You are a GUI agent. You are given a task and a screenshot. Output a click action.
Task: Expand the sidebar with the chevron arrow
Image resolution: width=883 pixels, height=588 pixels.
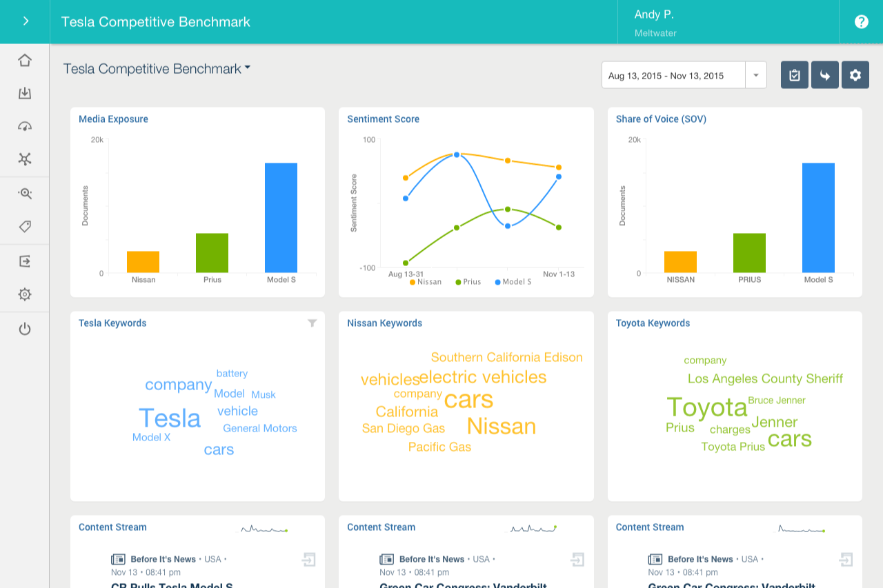(25, 21)
